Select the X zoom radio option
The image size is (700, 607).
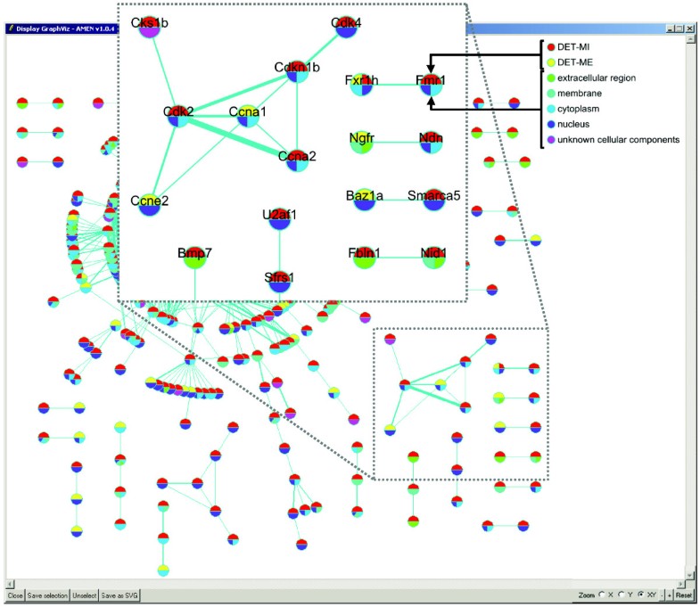point(602,595)
